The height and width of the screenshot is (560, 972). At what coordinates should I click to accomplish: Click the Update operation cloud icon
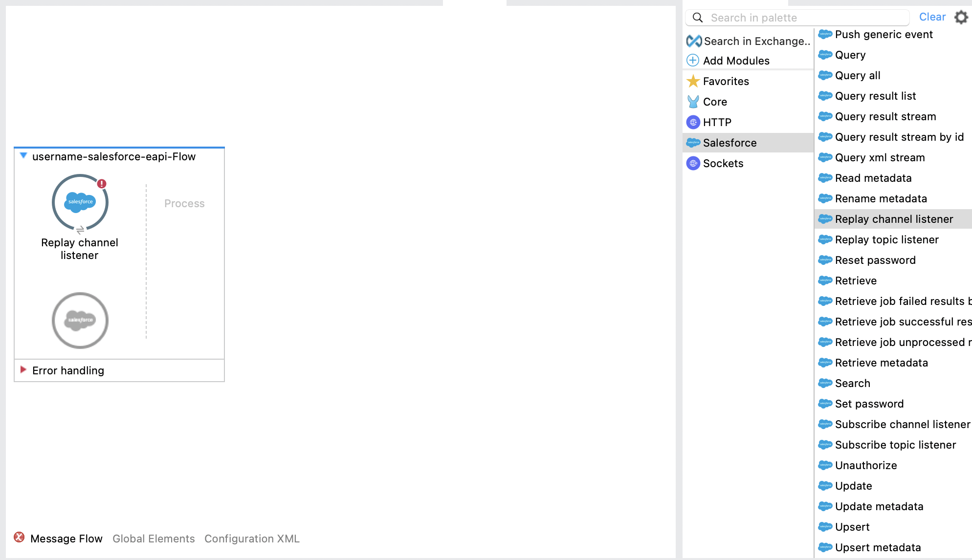[x=825, y=486]
